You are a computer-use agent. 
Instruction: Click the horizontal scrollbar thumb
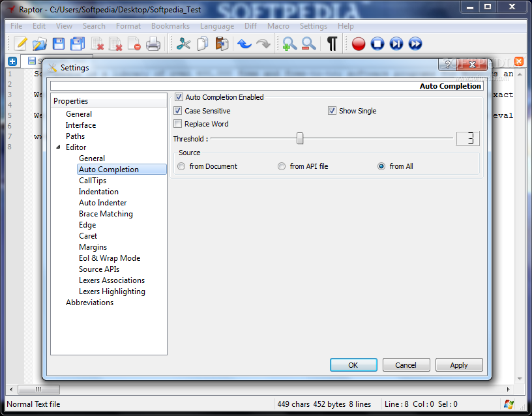point(38,389)
